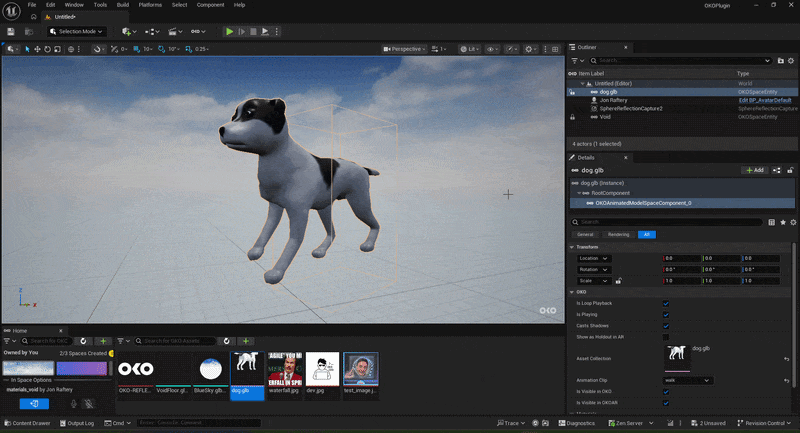Viewport: 800px width, 433px height.
Task: Open the viewport Show eye menu
Action: coord(492,49)
